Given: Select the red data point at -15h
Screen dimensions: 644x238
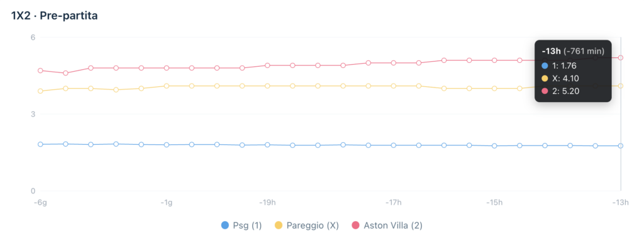Looking at the screenshot, I should tap(494, 60).
